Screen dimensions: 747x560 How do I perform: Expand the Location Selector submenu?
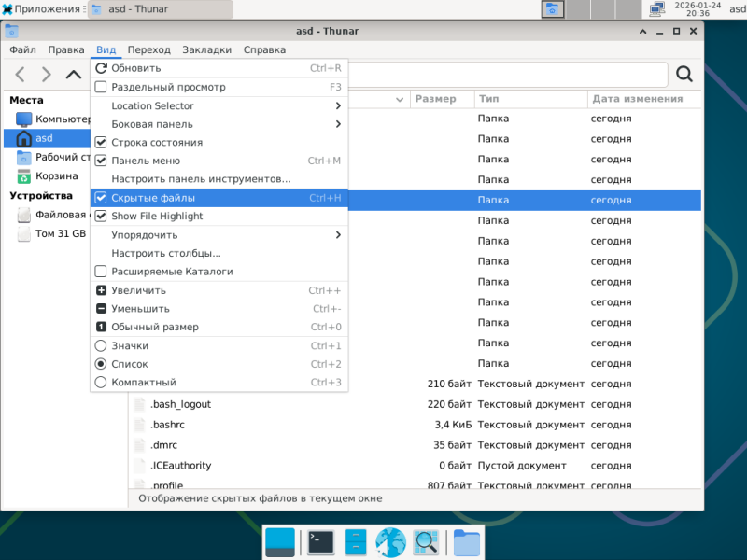coord(219,105)
